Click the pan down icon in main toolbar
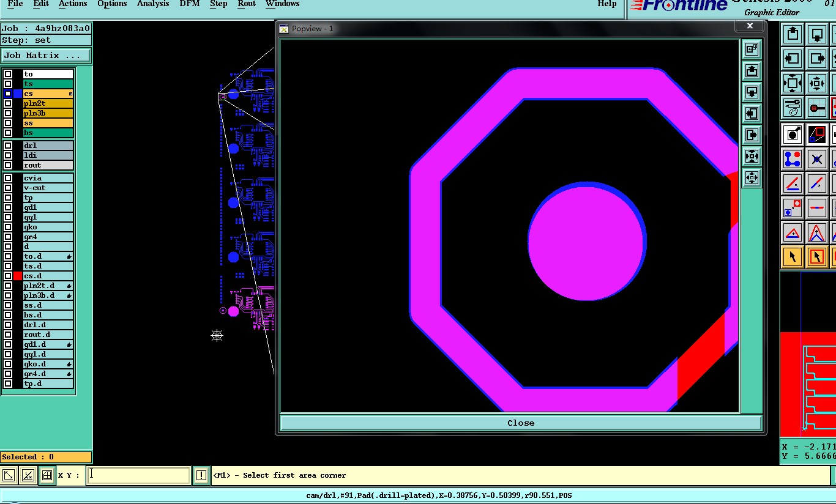Screen dimensions: 836x504 pos(816,34)
